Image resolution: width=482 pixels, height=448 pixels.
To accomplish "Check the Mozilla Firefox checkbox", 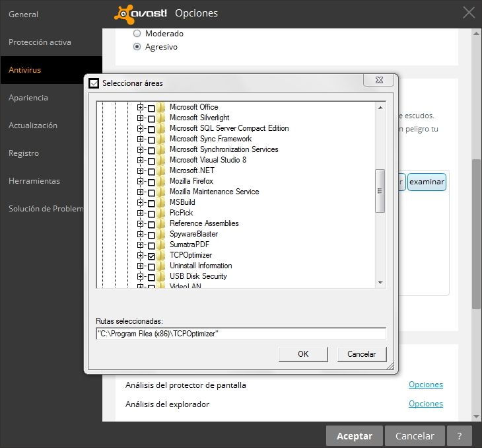I will click(x=151, y=182).
